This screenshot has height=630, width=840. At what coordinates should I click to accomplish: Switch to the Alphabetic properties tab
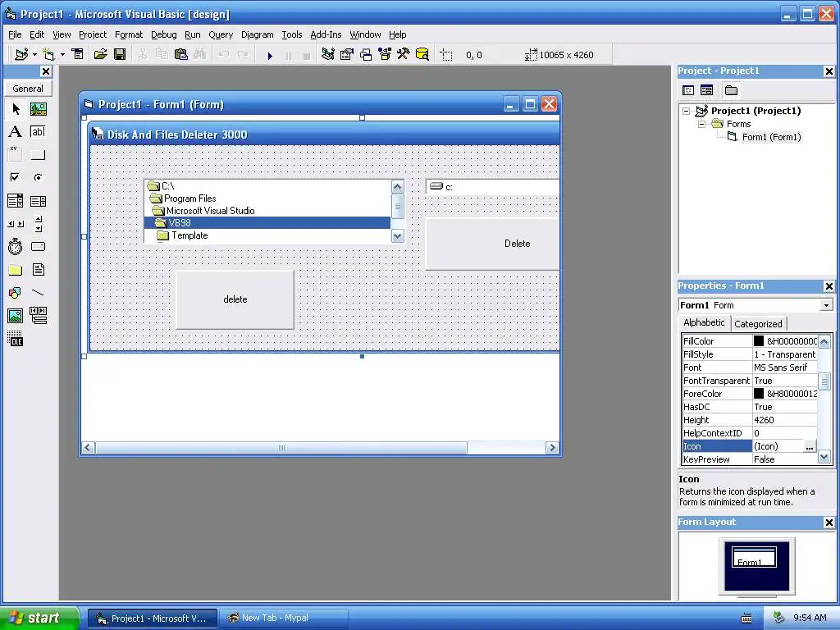pos(704,322)
